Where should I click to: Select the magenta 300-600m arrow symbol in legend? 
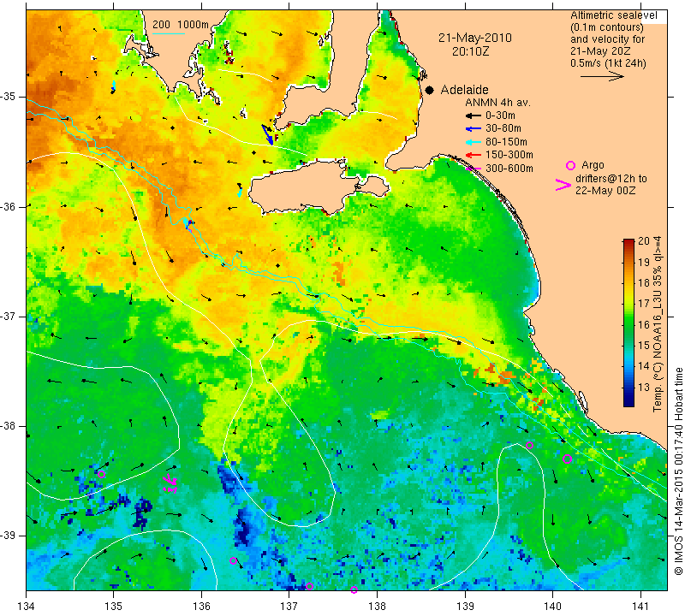(x=474, y=169)
